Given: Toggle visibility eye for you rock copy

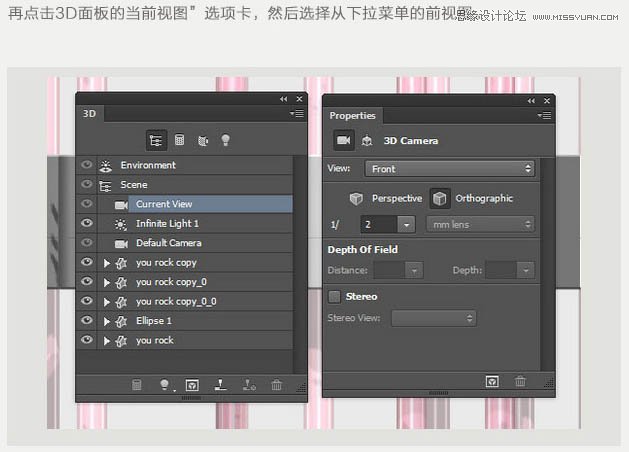Looking at the screenshot, I should [87, 262].
